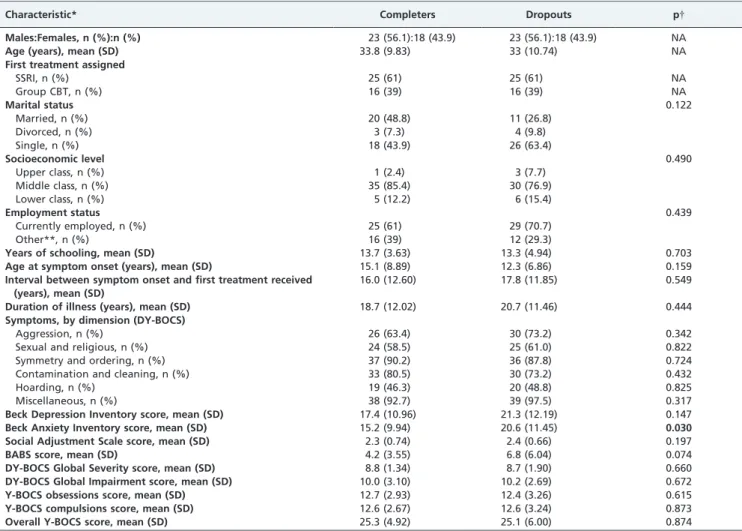Click the 'Group CBT, n (%)' row label
742x531 pixels.
(59, 91)
